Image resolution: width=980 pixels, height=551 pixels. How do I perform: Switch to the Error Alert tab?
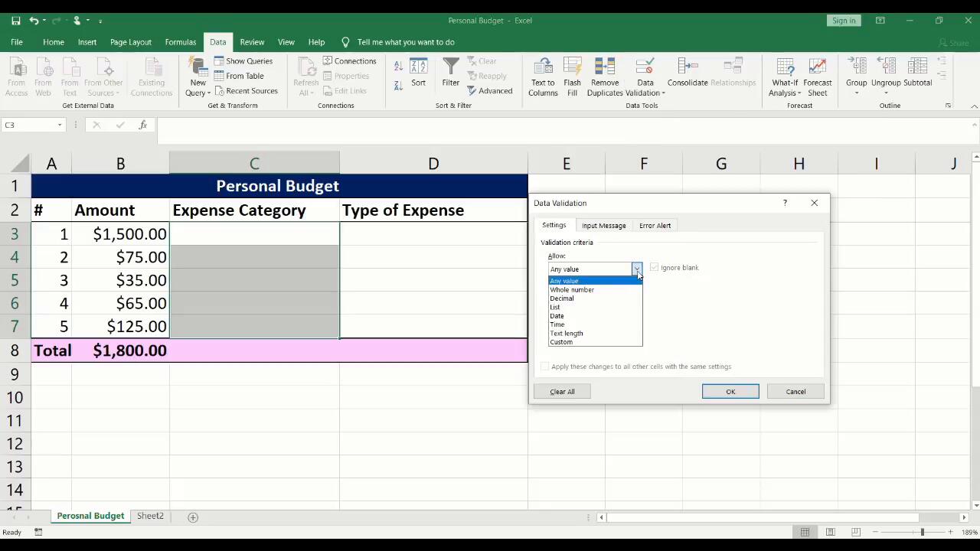pos(655,226)
